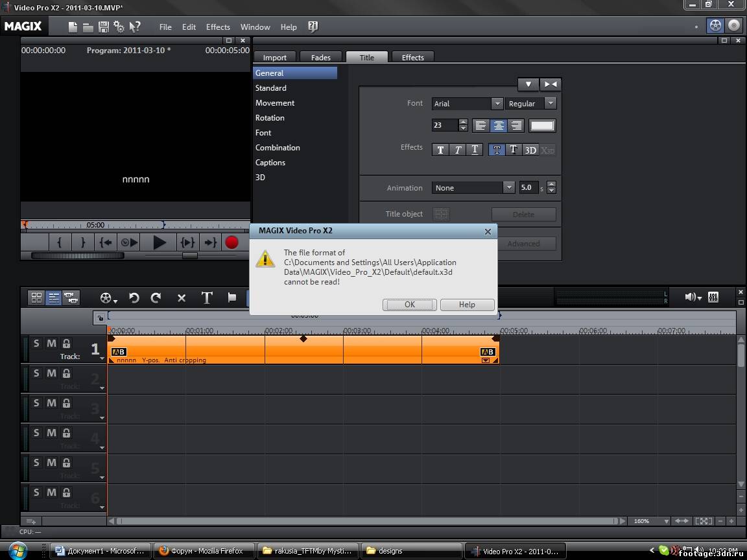747x560 pixels.
Task: Set range start marker brace
Action: point(60,242)
